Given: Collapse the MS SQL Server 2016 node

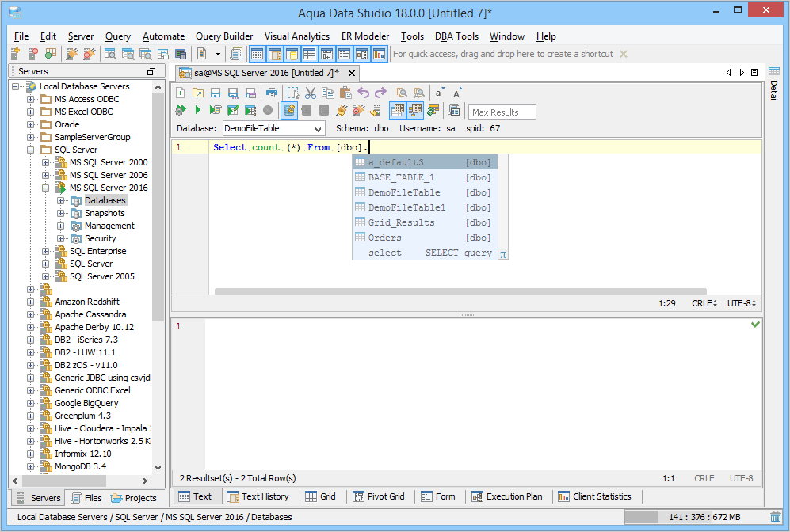Looking at the screenshot, I should pyautogui.click(x=45, y=188).
